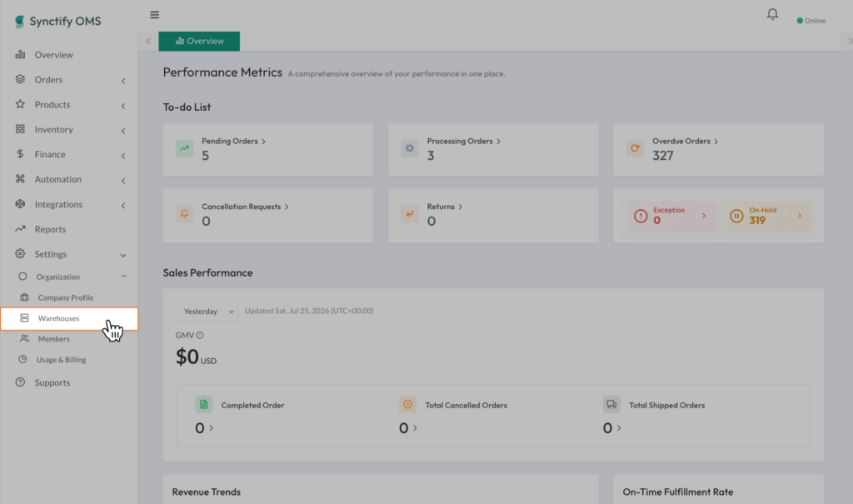Expand the Products submenu chevron
853x504 pixels.
(123, 106)
